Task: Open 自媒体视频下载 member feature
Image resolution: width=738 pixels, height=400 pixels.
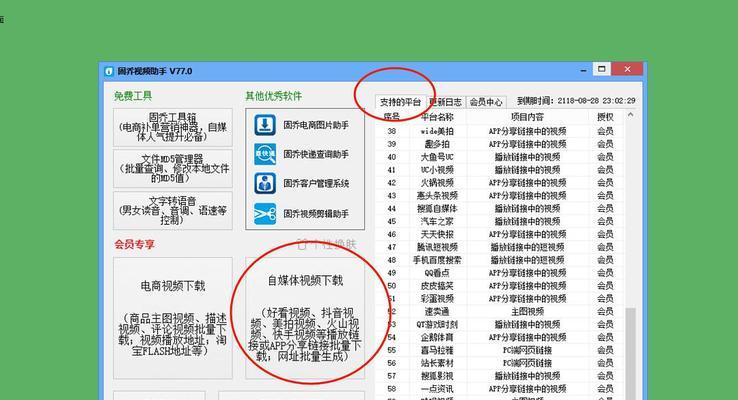Action: (x=305, y=318)
